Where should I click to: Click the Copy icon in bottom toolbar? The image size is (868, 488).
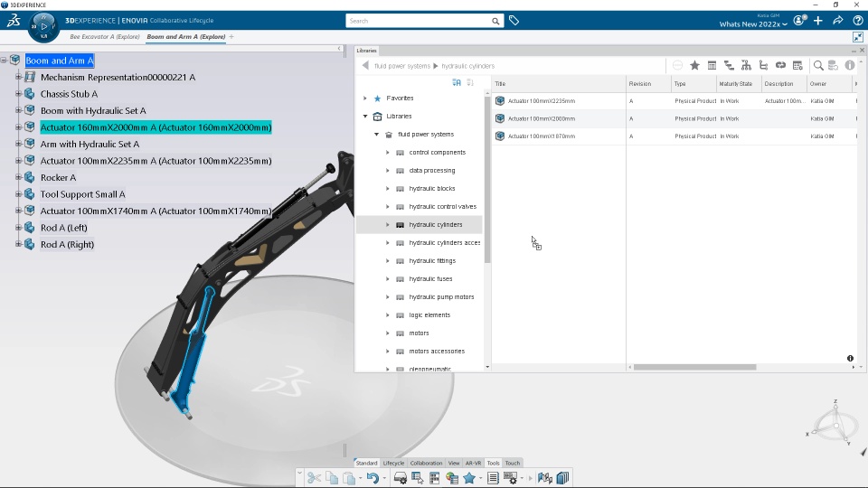click(332, 478)
